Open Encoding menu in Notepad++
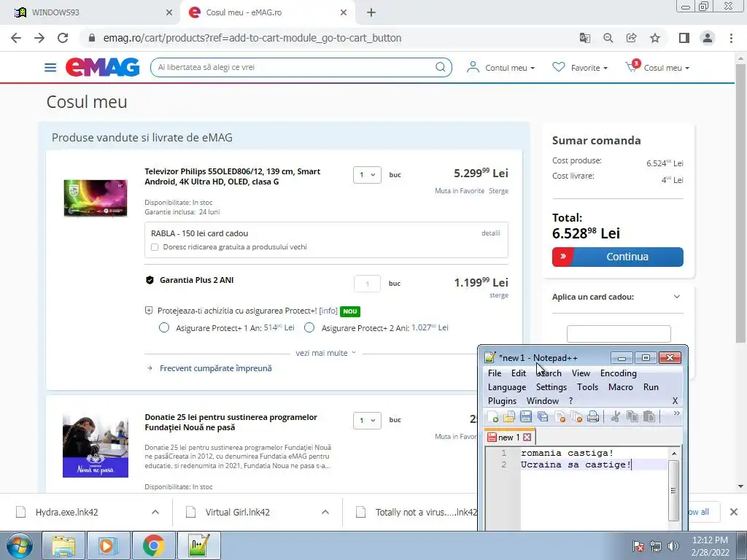The image size is (747, 560). tap(619, 373)
